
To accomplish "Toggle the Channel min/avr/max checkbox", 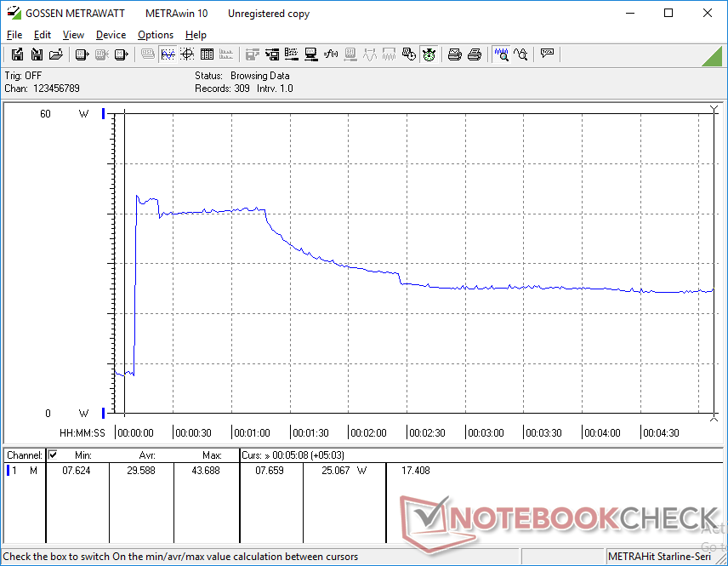I will point(53,455).
